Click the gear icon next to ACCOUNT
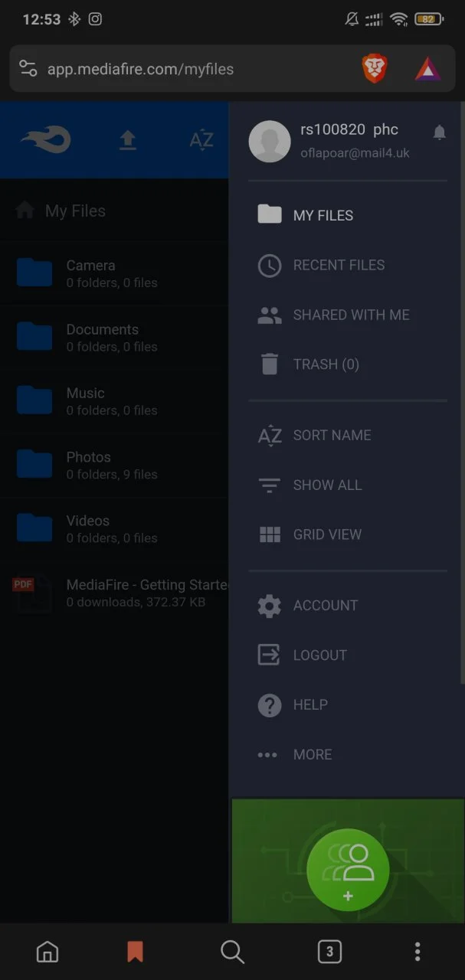Image resolution: width=465 pixels, height=980 pixels. click(x=269, y=606)
